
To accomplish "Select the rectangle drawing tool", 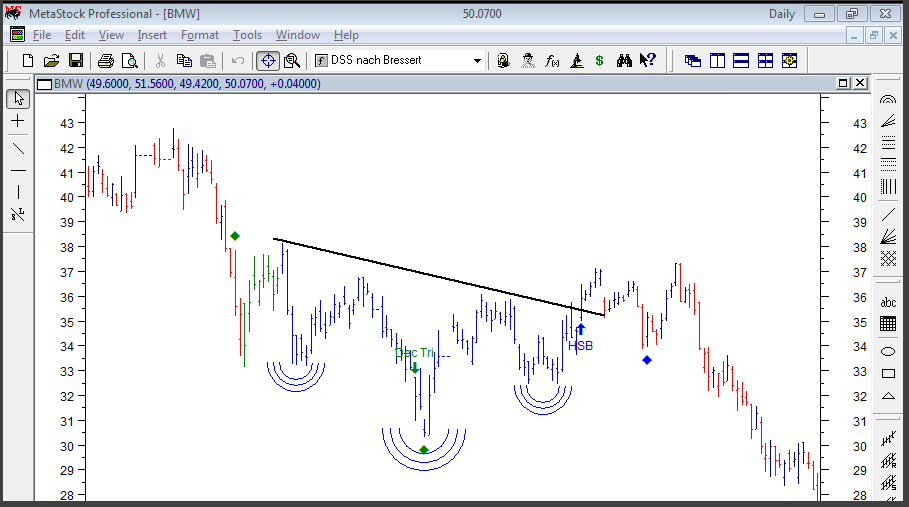I will (x=888, y=374).
